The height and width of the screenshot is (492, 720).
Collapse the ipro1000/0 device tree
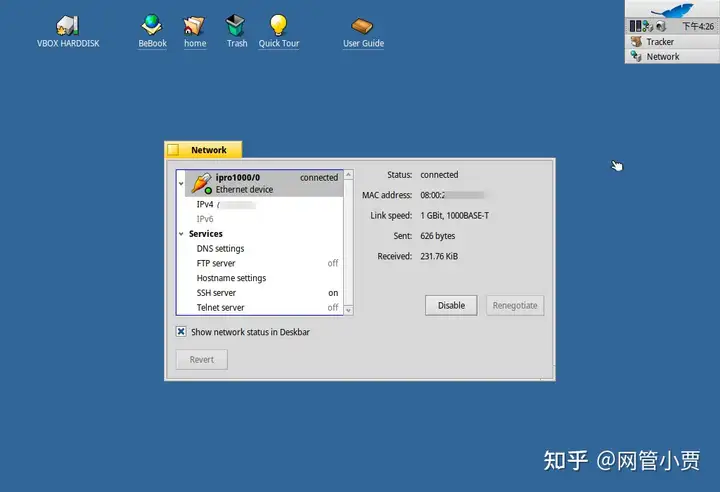[x=181, y=183]
